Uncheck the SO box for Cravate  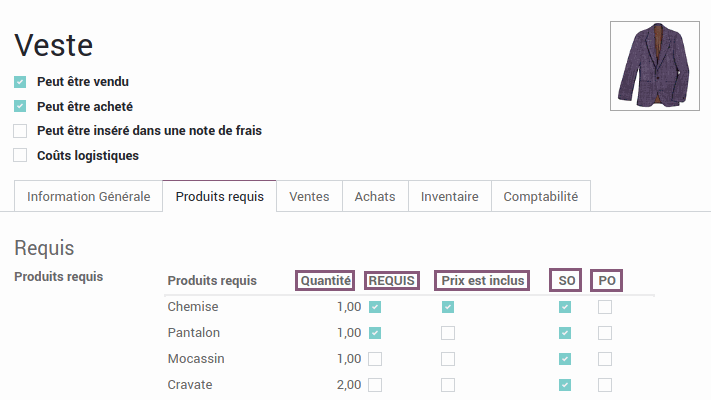565,385
